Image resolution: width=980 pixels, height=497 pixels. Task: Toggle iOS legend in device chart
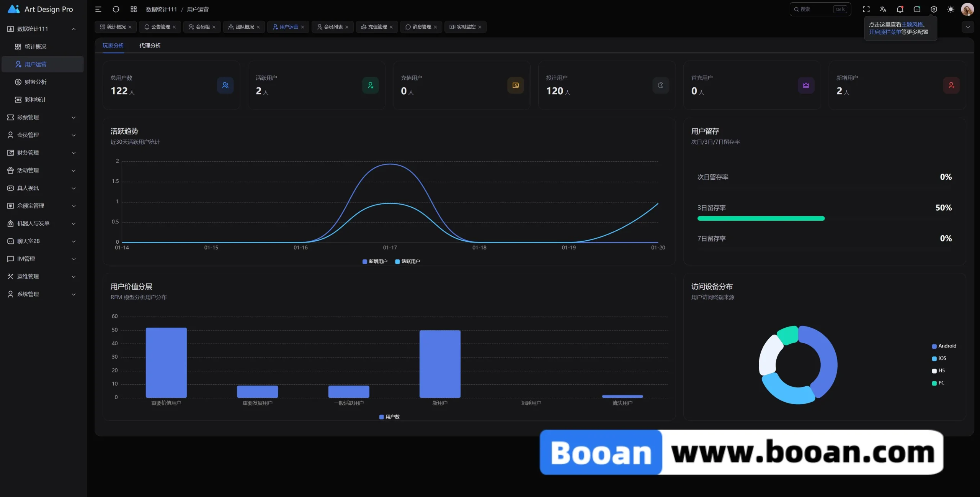(x=939, y=358)
